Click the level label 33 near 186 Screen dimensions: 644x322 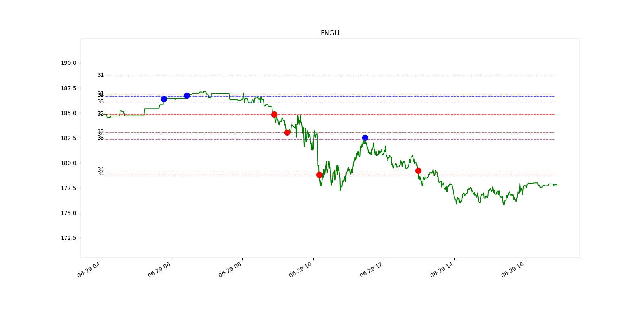tap(101, 102)
